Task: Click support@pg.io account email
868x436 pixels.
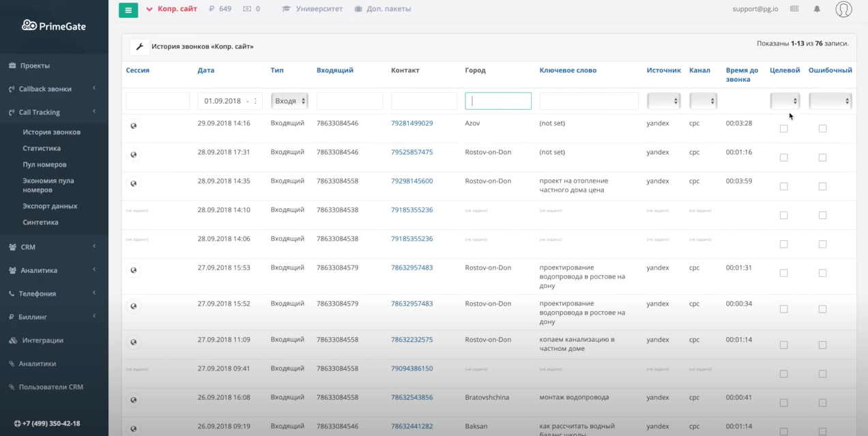Action: [x=755, y=9]
